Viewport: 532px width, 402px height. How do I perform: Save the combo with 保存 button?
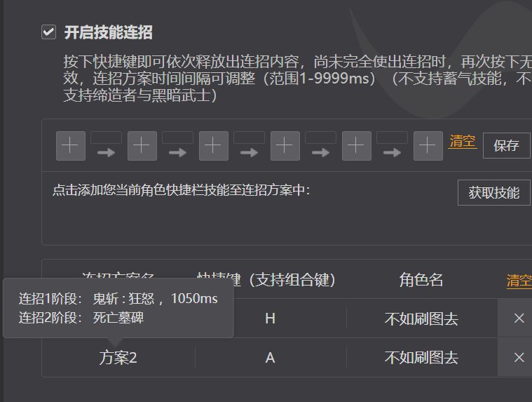pyautogui.click(x=506, y=146)
